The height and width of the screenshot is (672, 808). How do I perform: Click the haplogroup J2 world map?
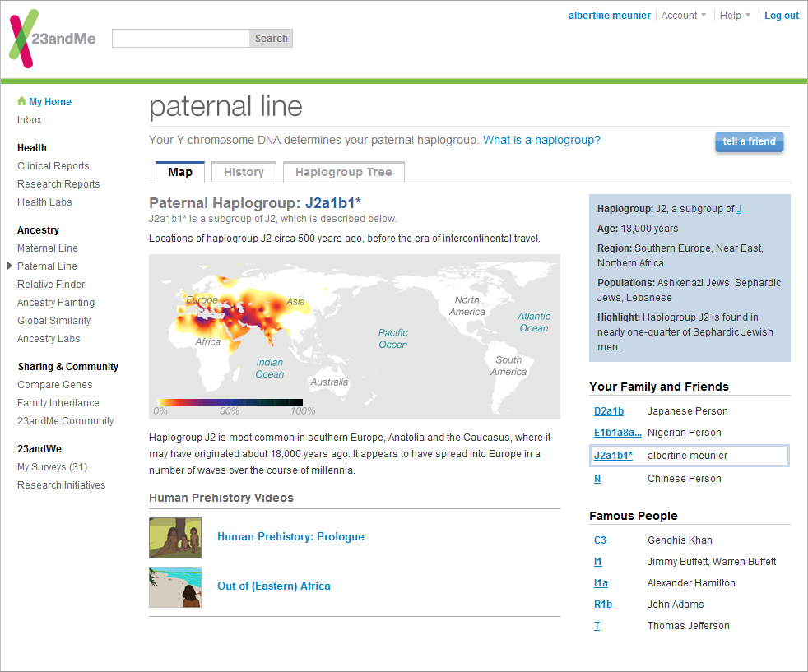[x=355, y=336]
